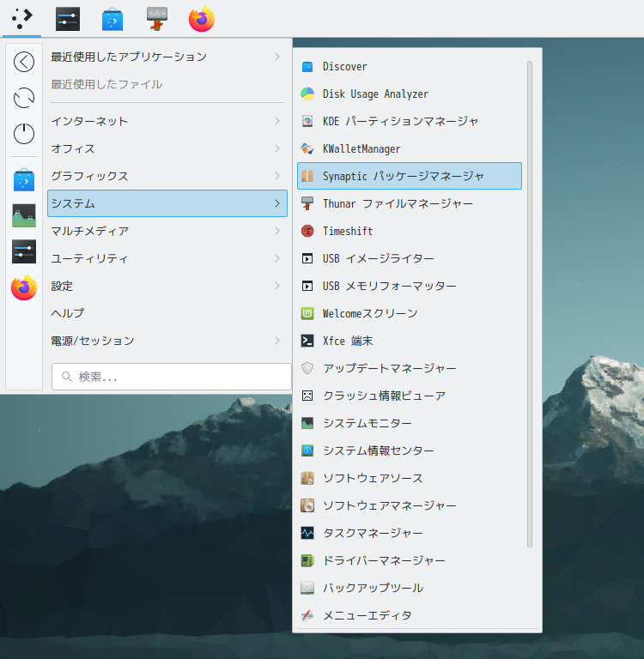Viewport: 644px width, 659px height.
Task: Click the アップデートマネージャー shield icon
Action: pyautogui.click(x=307, y=368)
